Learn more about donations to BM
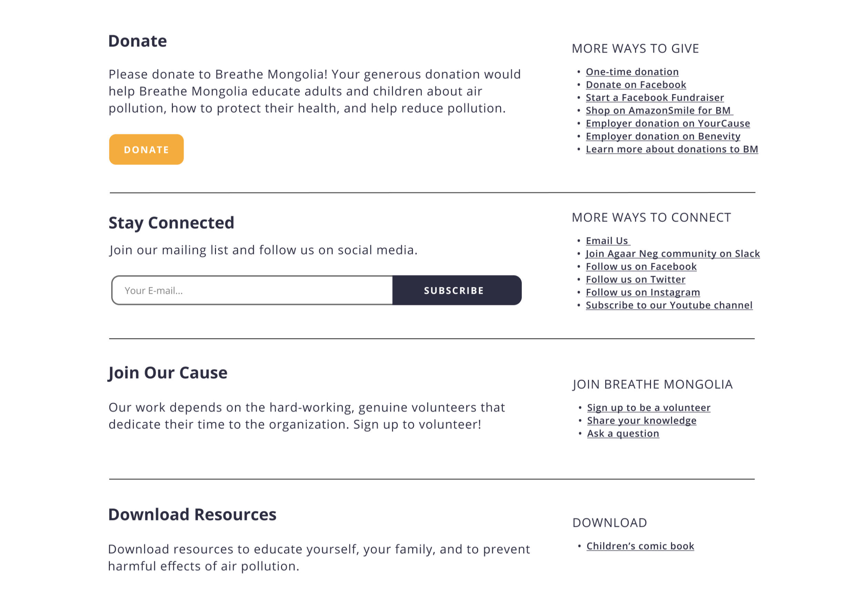The height and width of the screenshot is (615, 868). [672, 149]
